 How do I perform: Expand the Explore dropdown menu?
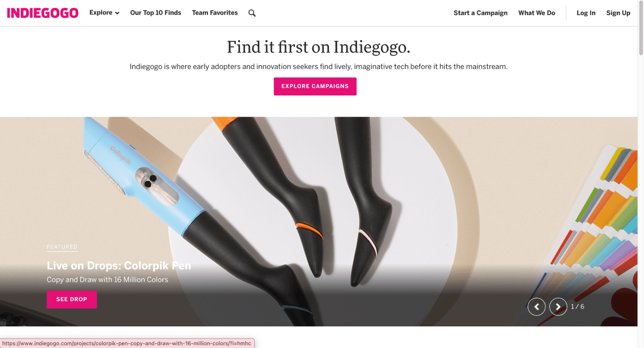[104, 13]
